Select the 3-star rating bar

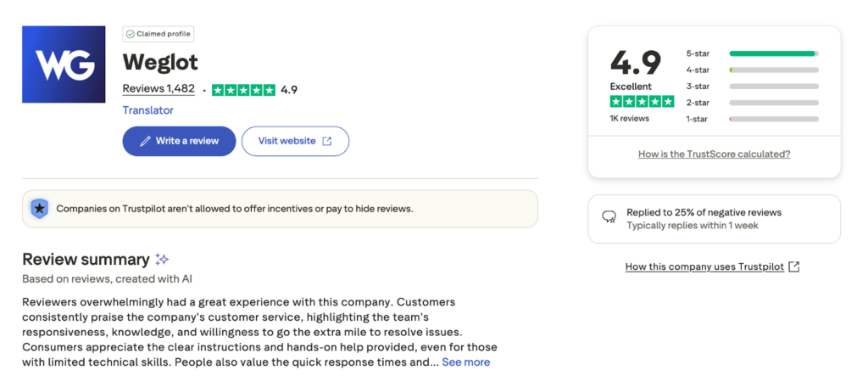pos(773,86)
